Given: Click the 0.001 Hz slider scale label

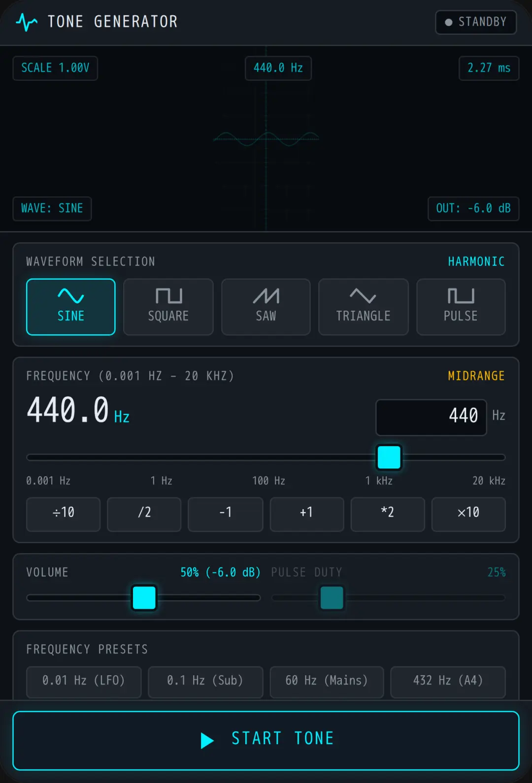Looking at the screenshot, I should [48, 481].
